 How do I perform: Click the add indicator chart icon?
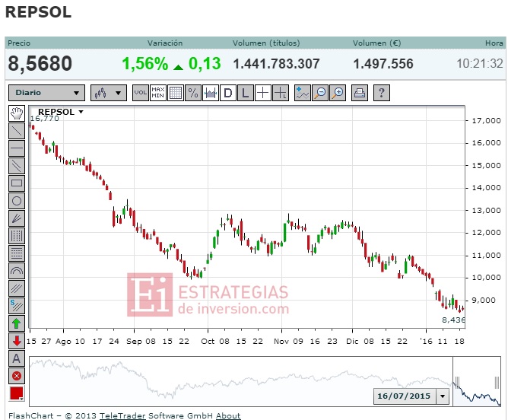302,93
